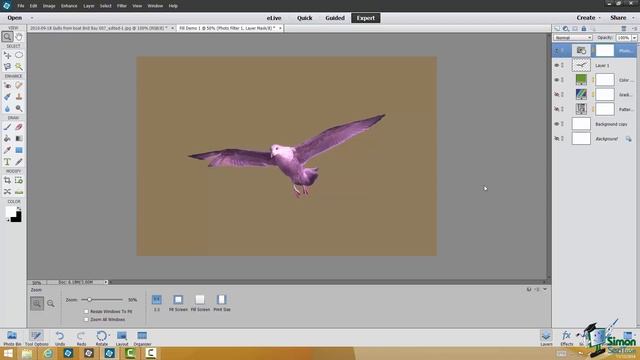
Task: Click the Photo Filter layer mask thumbnail
Action: pyautogui.click(x=604, y=51)
